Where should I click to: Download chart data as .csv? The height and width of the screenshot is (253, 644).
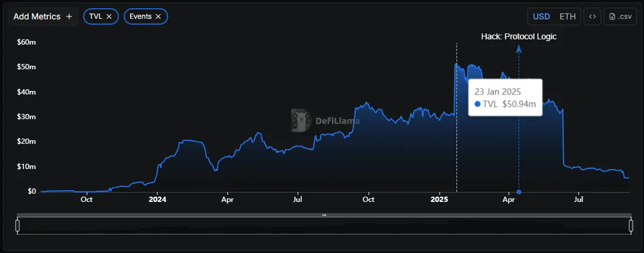coord(621,16)
